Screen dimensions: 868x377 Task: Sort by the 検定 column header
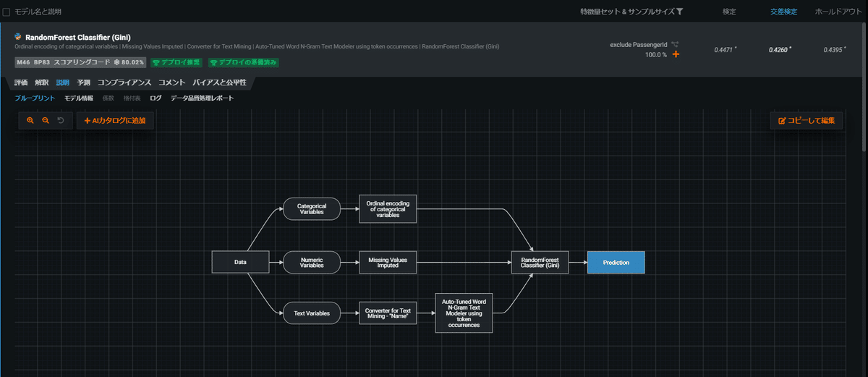(x=729, y=12)
